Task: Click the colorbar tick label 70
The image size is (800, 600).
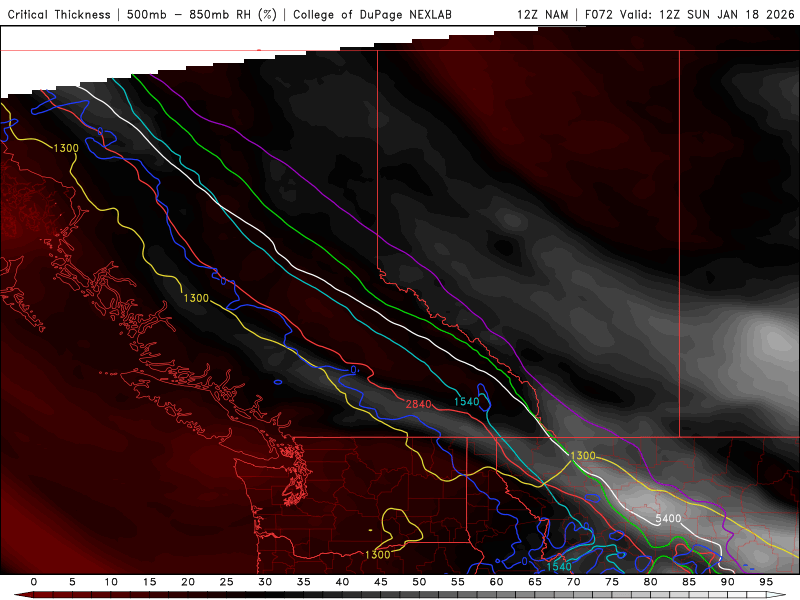Action: 573,582
